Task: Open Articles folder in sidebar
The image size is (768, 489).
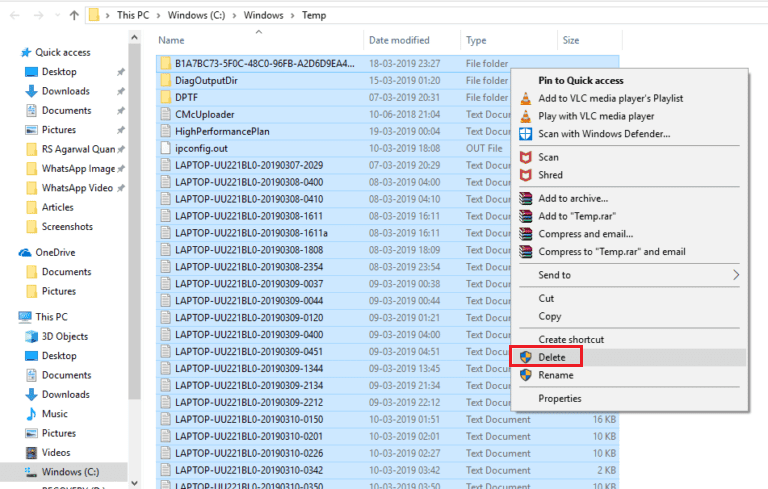Action: [x=57, y=207]
